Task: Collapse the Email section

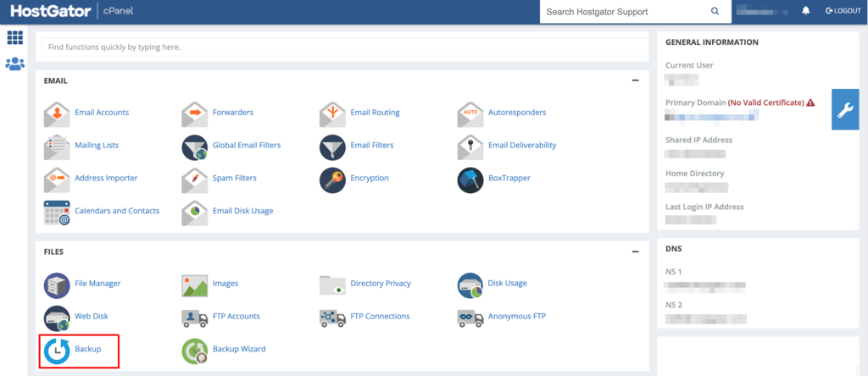Action: [635, 80]
